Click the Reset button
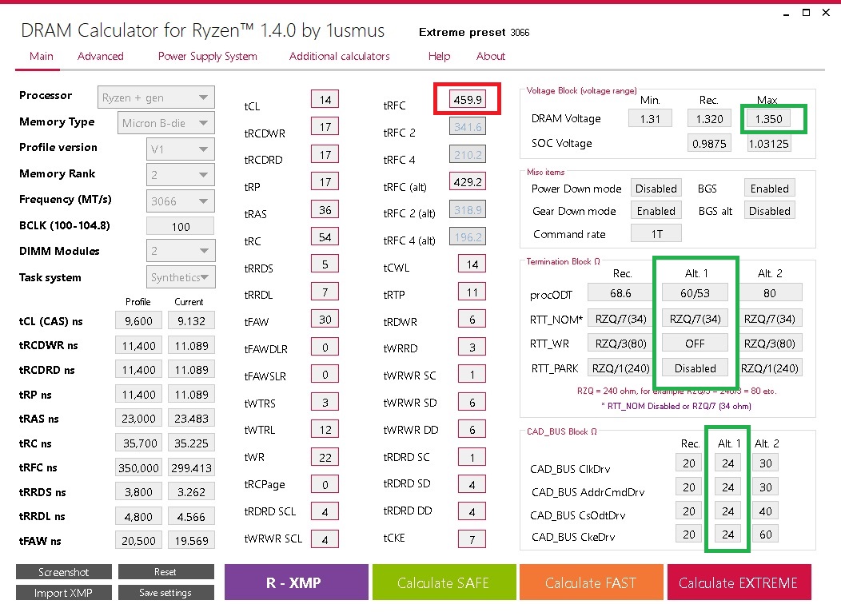The height and width of the screenshot is (616, 841). (165, 572)
